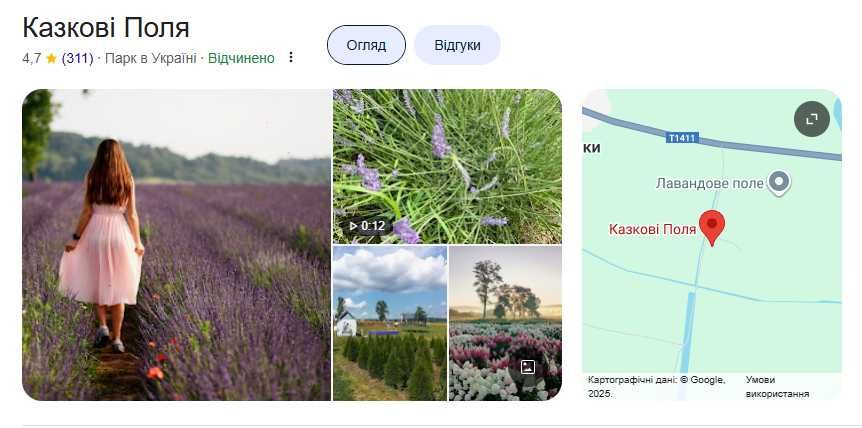This screenshot has width=862, height=428.
Task: Click the yellow rating star
Action: click(x=52, y=58)
